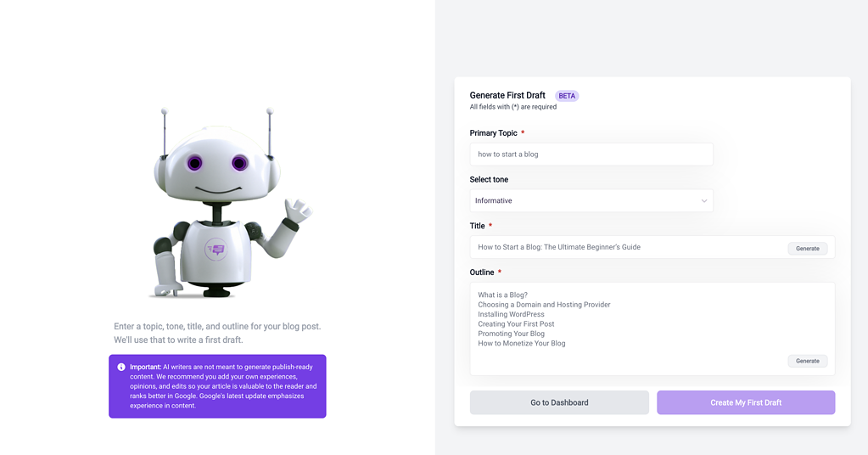Click the 'Promoting Your Blog' outline line
Image resolution: width=868 pixels, height=455 pixels.
point(511,334)
